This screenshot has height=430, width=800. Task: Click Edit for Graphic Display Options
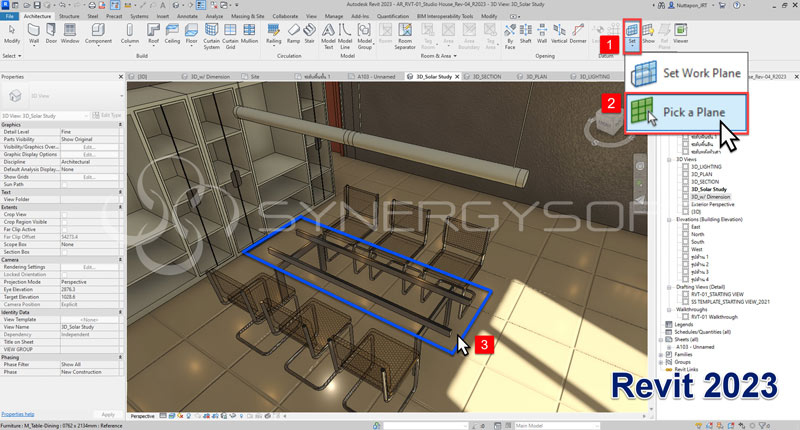click(x=89, y=155)
